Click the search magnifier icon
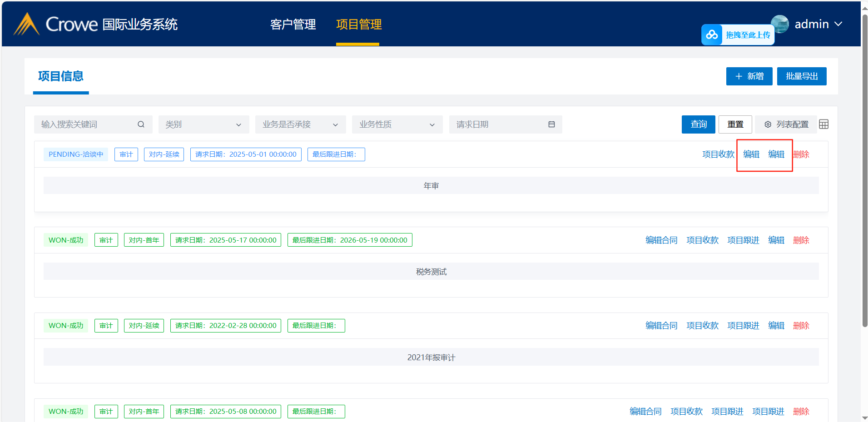 tap(141, 124)
